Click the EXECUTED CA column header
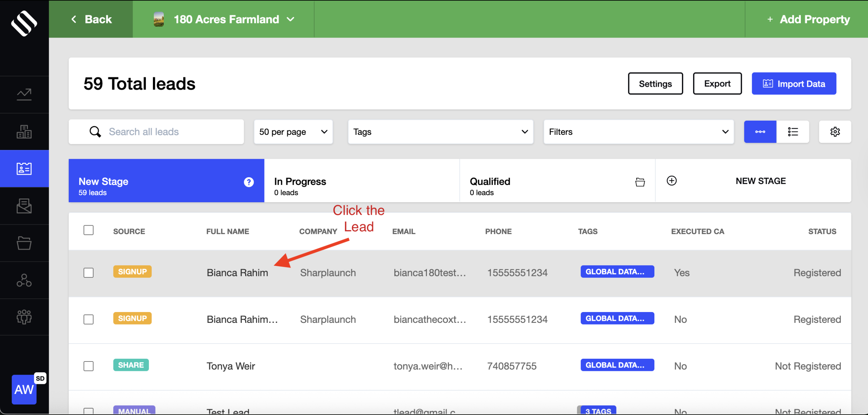The image size is (868, 415). [x=697, y=232]
